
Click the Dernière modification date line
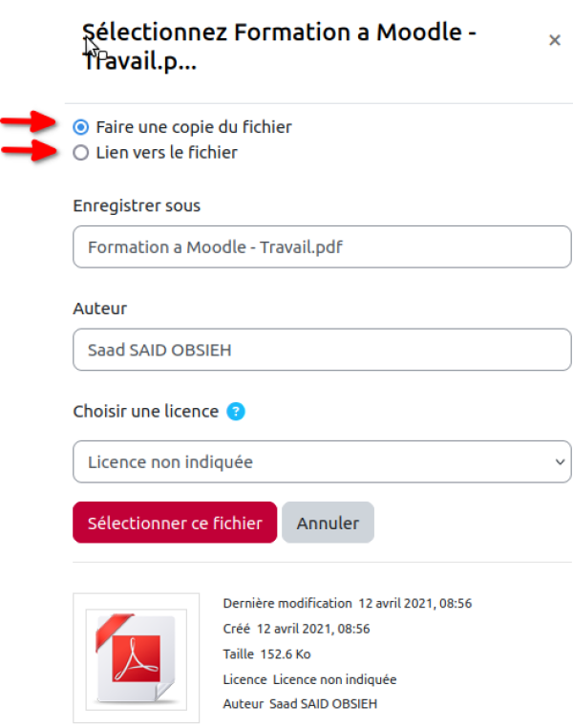(348, 603)
